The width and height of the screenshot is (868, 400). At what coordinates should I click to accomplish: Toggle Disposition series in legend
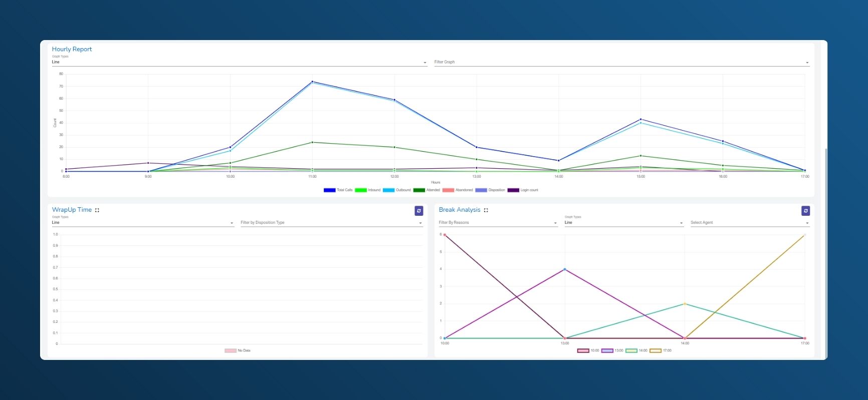(490, 190)
